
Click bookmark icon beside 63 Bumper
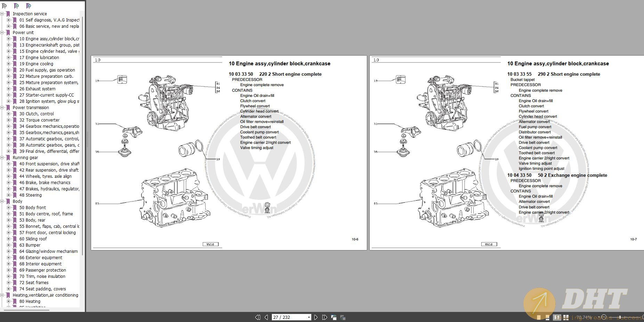(15, 245)
